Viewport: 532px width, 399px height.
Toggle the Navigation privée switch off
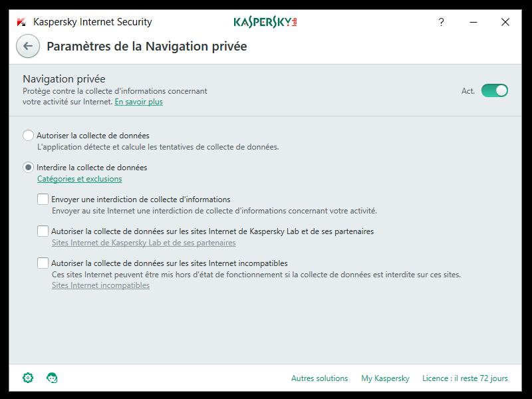(494, 90)
